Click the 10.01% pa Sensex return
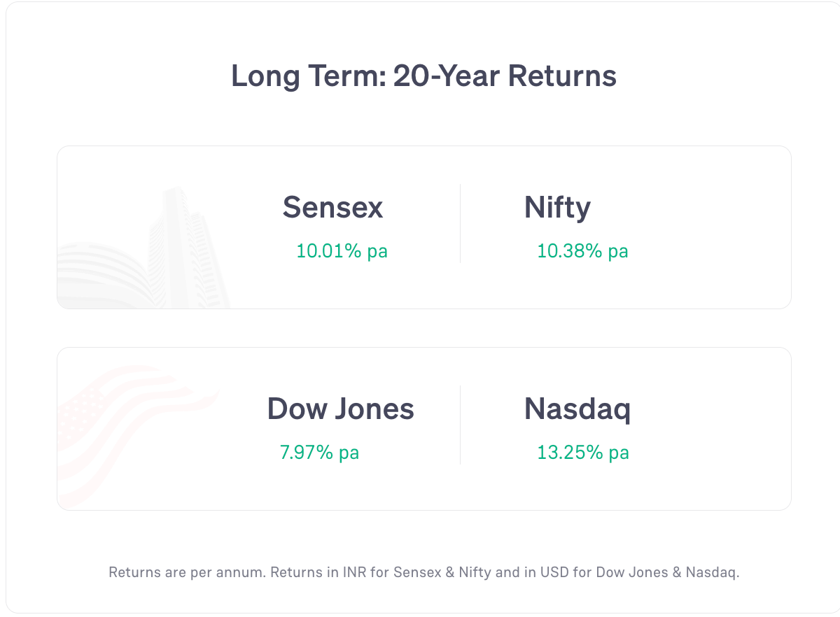The image size is (840, 617). click(342, 250)
